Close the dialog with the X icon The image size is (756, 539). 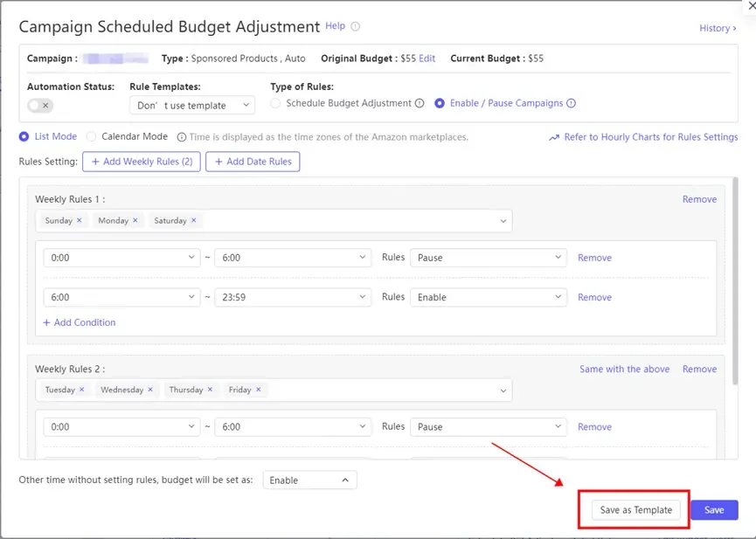(751, 6)
